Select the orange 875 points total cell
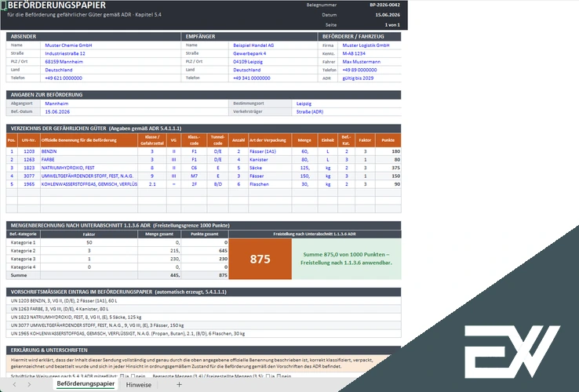The width and height of the screenshot is (579, 392). (260, 259)
